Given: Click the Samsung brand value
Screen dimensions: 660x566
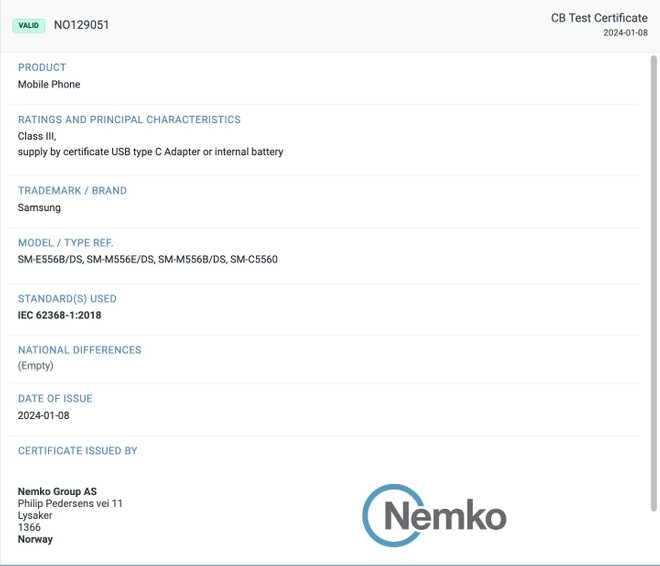Looking at the screenshot, I should [x=39, y=208].
